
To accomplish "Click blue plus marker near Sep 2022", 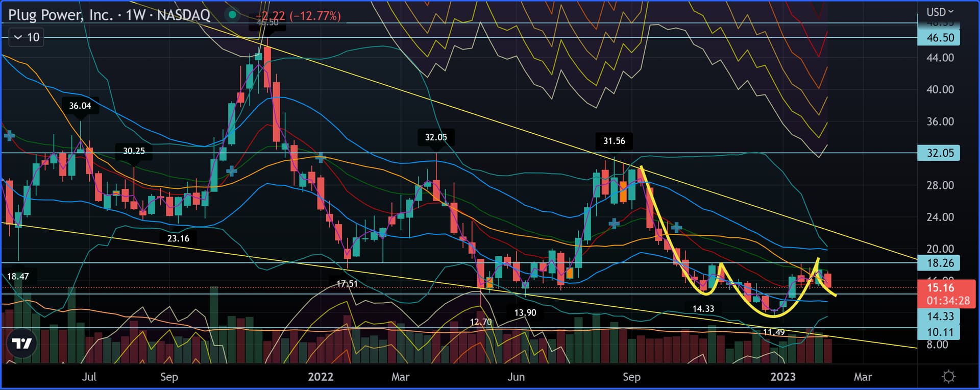I will coord(676,228).
